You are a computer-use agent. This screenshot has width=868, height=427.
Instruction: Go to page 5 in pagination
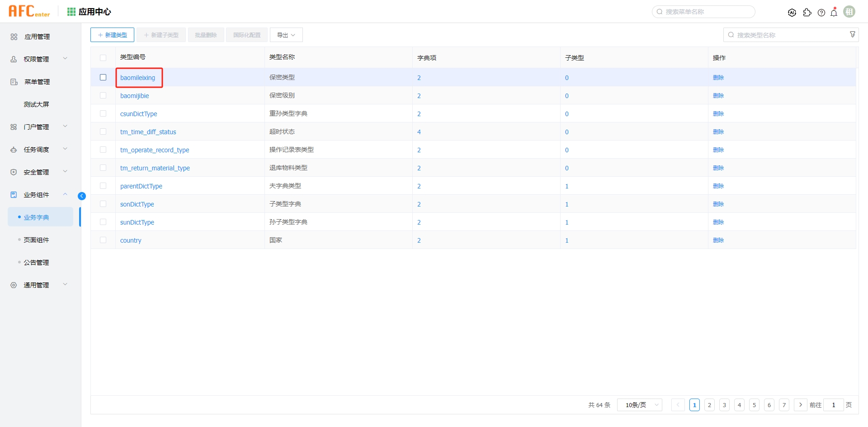coord(754,405)
